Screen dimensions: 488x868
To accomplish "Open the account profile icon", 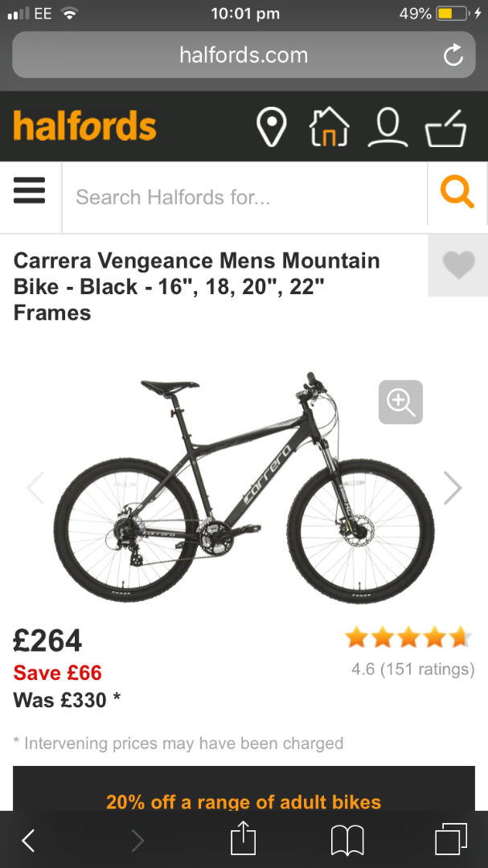I will 388,128.
